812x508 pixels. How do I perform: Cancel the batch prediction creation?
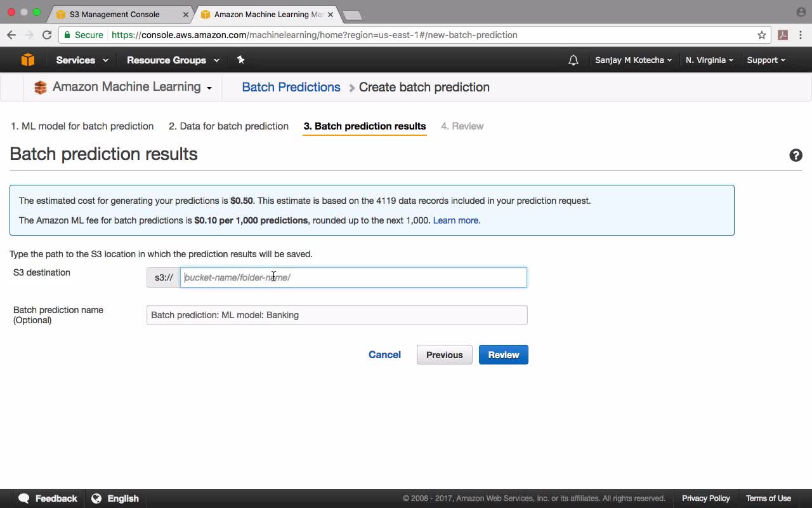(x=384, y=355)
